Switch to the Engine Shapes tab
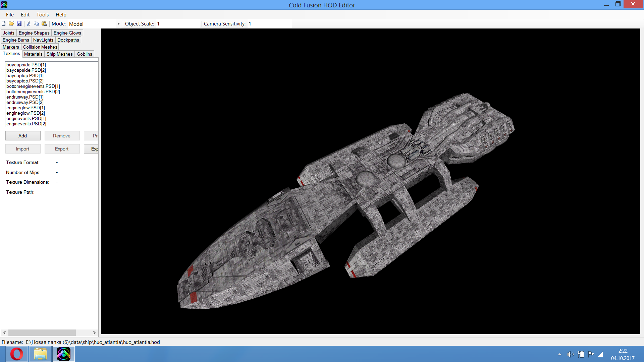644x362 pixels. (34, 33)
